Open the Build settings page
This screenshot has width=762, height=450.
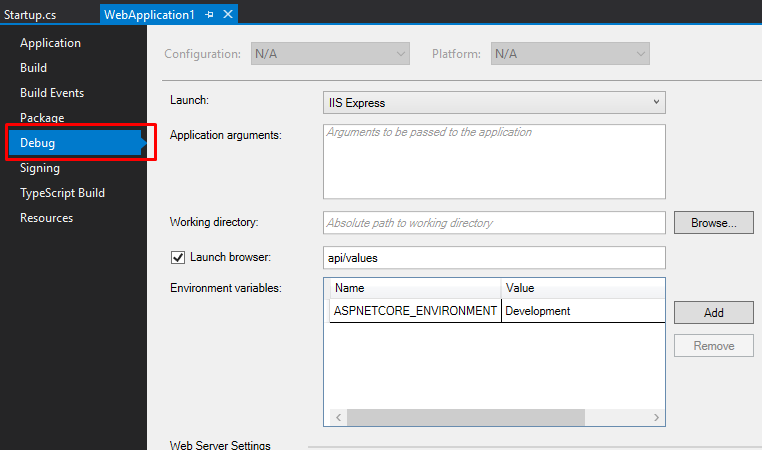(x=33, y=68)
